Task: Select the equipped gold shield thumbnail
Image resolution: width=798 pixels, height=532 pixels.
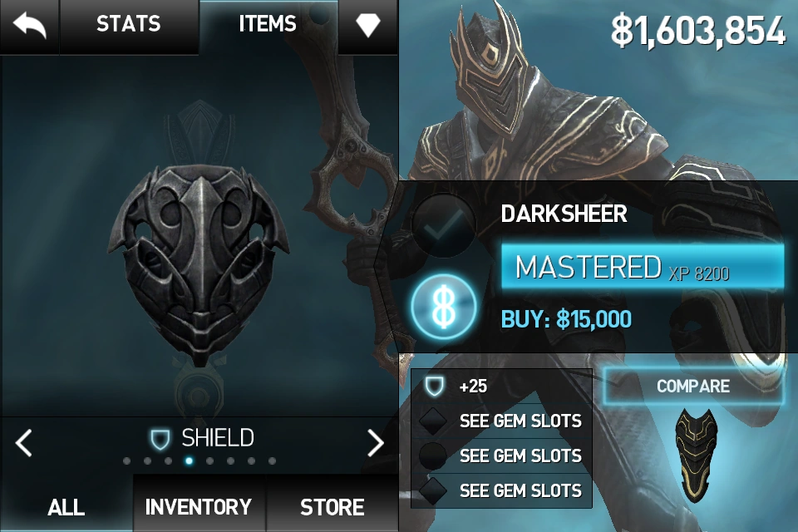Action: point(696,454)
